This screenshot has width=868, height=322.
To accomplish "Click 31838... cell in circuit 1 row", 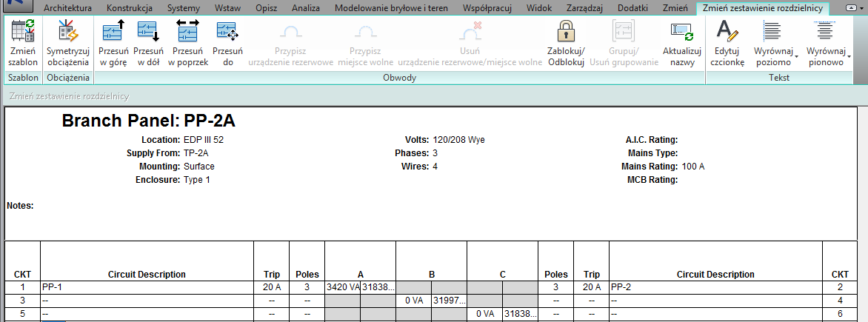I will pyautogui.click(x=378, y=287).
